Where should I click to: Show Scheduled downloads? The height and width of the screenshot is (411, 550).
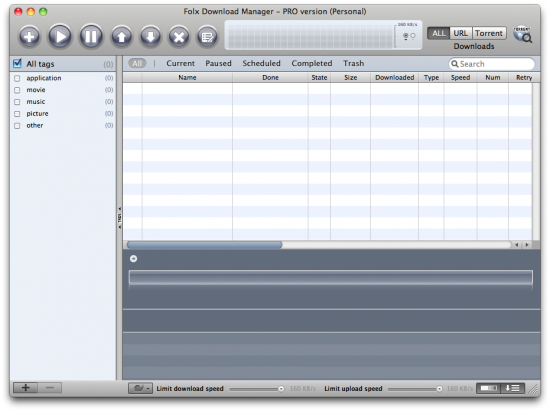(x=261, y=63)
